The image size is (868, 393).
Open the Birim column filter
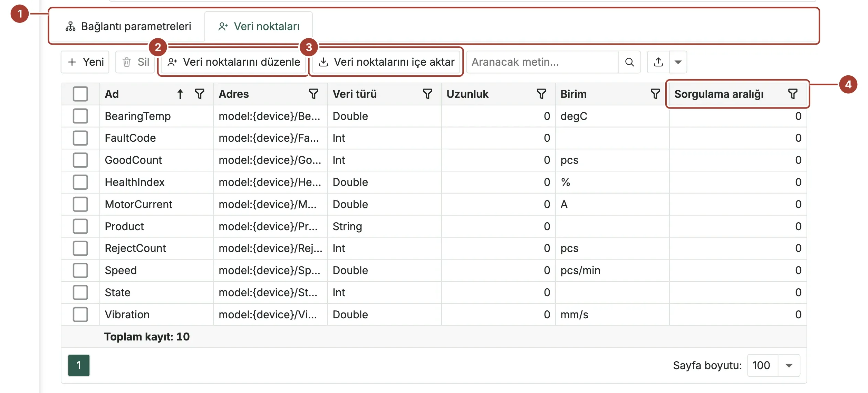click(x=655, y=94)
